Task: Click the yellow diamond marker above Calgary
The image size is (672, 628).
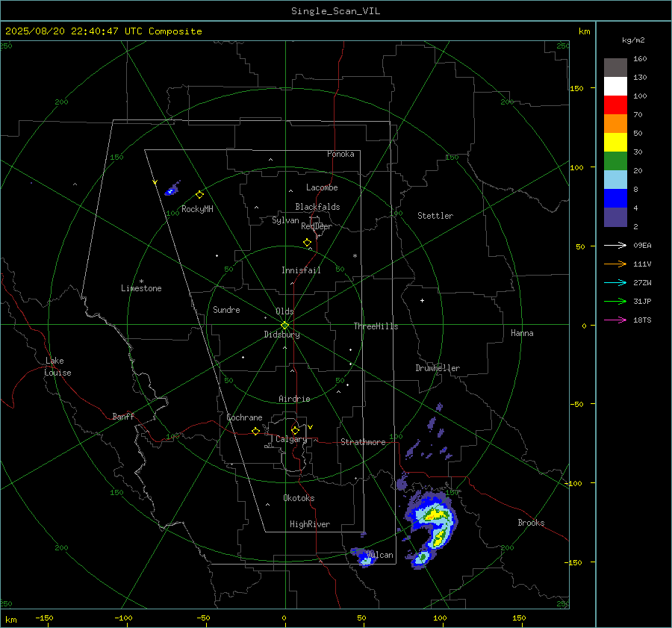Action: [x=295, y=430]
